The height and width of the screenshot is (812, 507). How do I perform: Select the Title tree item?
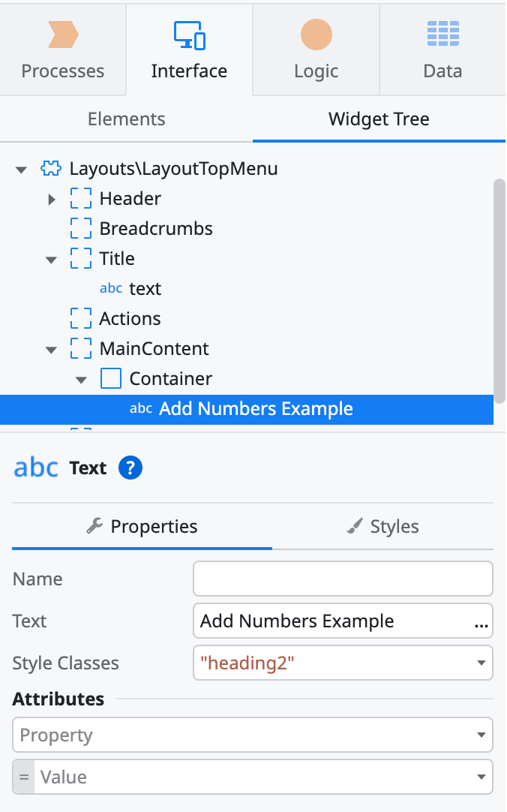coord(117,258)
